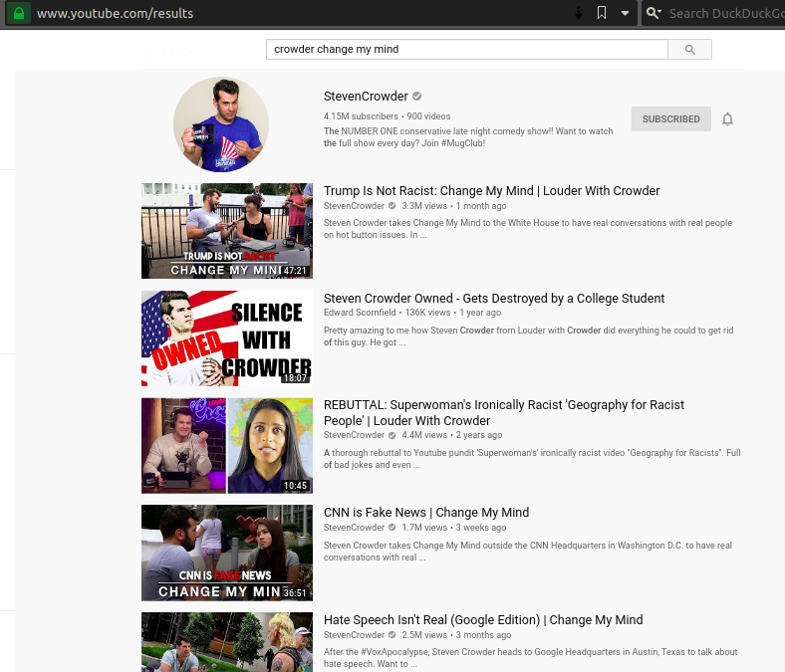Click description 'Steven Crowder takes Change My Mind to the White House'
785x672 pixels.
point(528,229)
